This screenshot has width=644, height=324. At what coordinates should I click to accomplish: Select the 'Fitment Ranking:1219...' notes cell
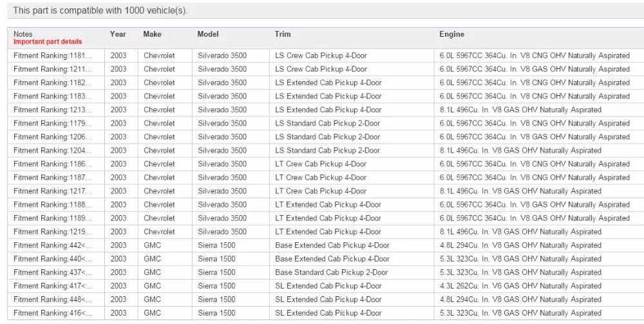[x=56, y=232]
